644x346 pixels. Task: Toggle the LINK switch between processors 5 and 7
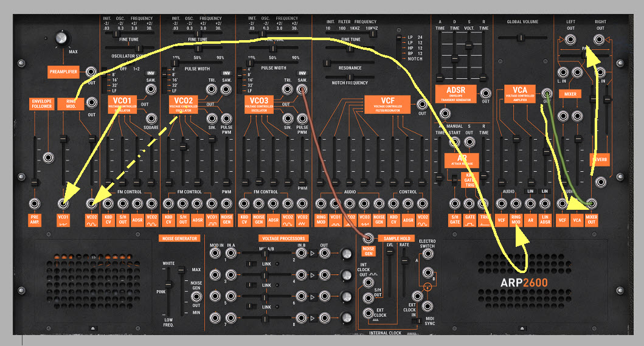pos(251,306)
